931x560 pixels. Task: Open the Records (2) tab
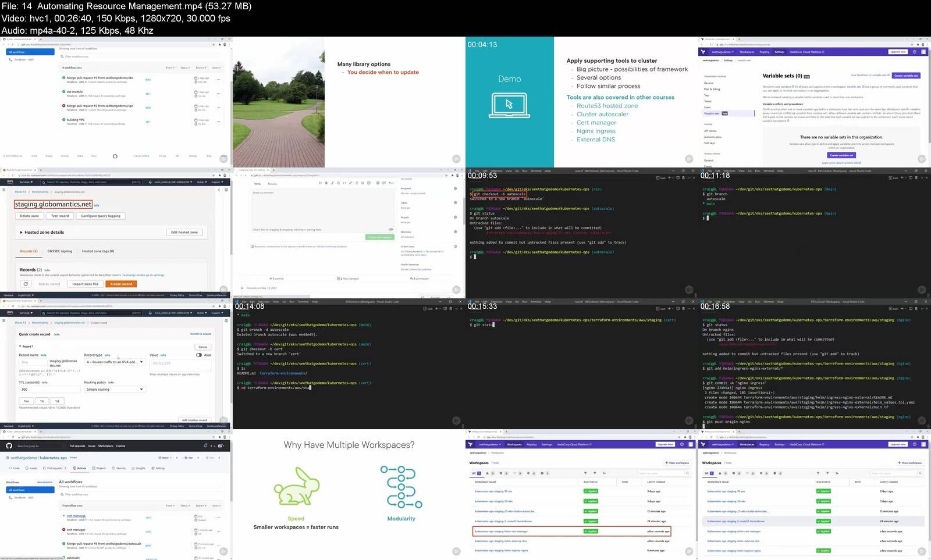pyautogui.click(x=29, y=251)
